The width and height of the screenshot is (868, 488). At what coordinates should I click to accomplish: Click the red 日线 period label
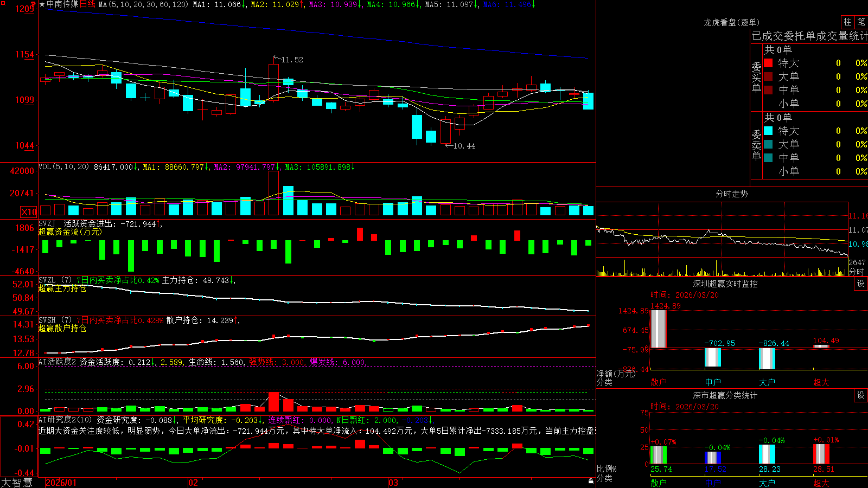point(87,4)
